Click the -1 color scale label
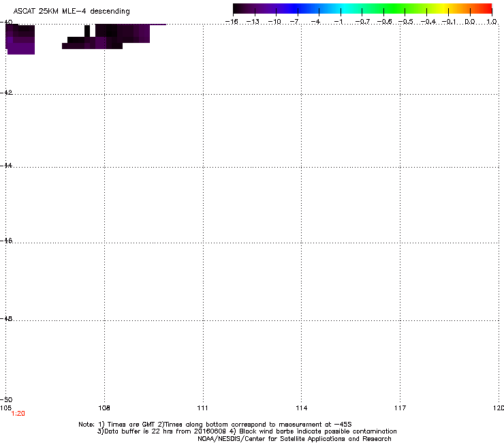504x443 pixels. [x=338, y=22]
